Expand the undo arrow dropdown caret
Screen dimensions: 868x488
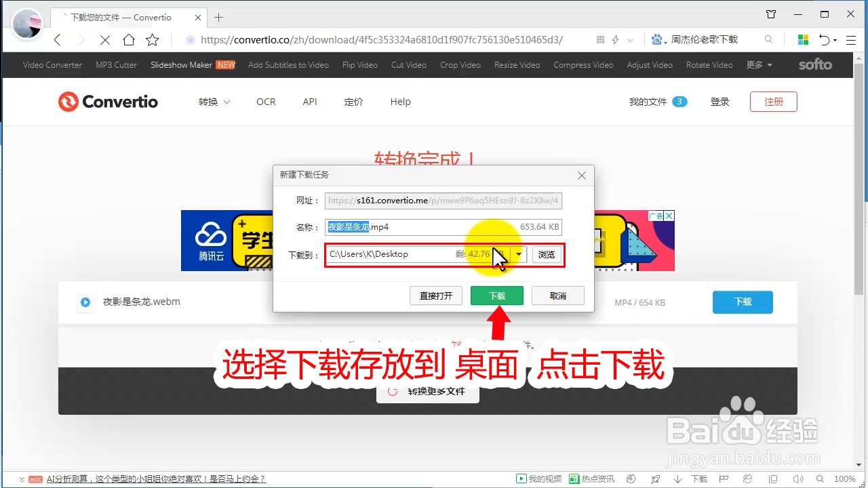pos(835,41)
